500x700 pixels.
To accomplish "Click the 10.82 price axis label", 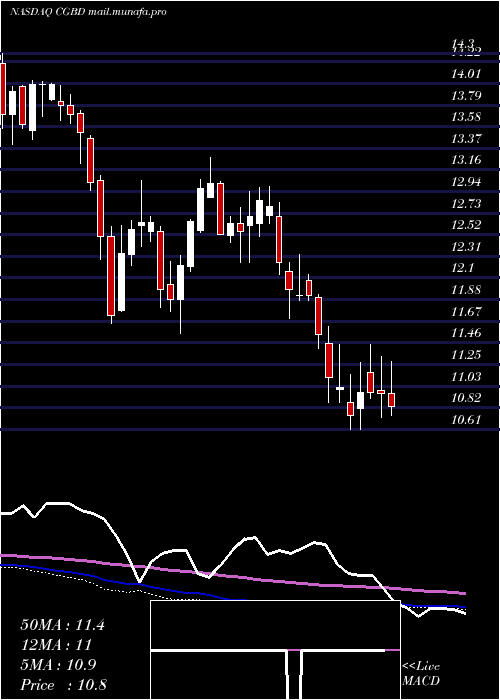I will click(x=466, y=398).
